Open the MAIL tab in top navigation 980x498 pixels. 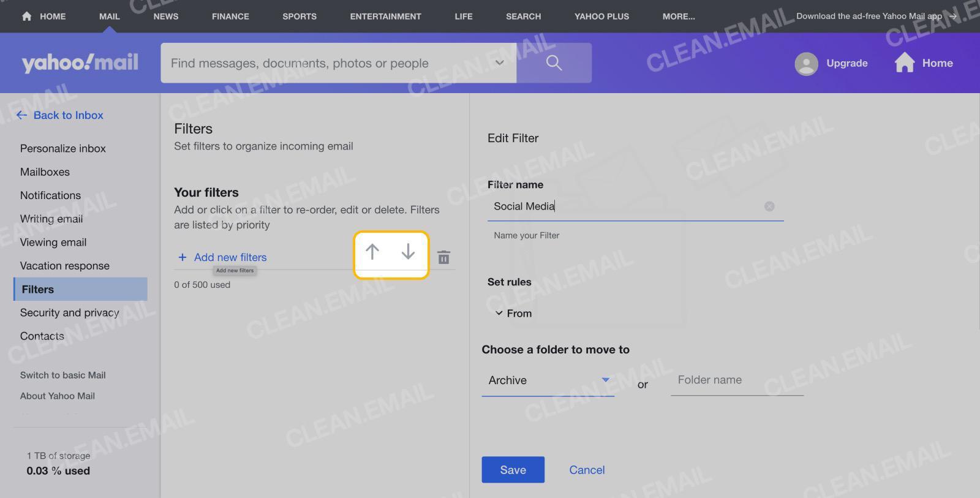(110, 17)
